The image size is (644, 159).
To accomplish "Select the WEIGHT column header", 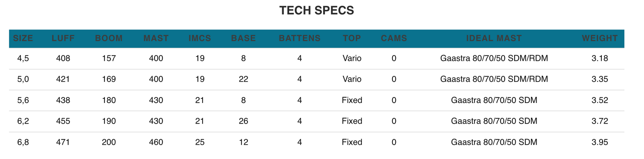I will pos(600,38).
